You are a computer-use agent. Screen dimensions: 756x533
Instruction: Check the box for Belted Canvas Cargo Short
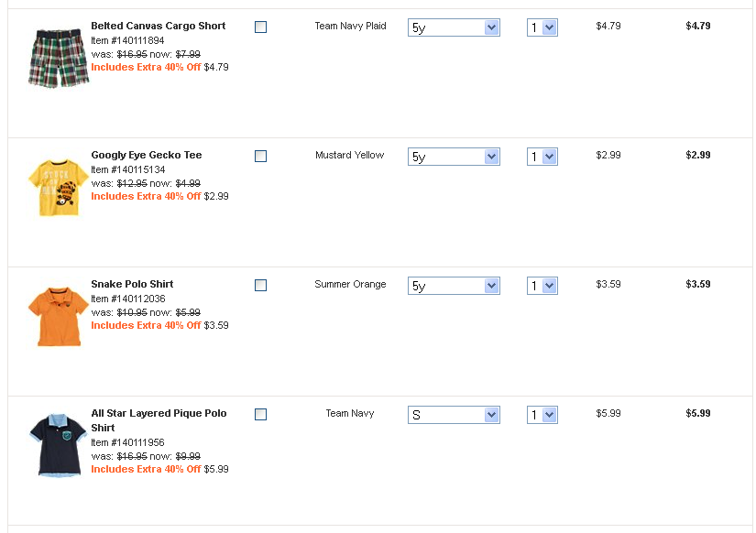(260, 27)
